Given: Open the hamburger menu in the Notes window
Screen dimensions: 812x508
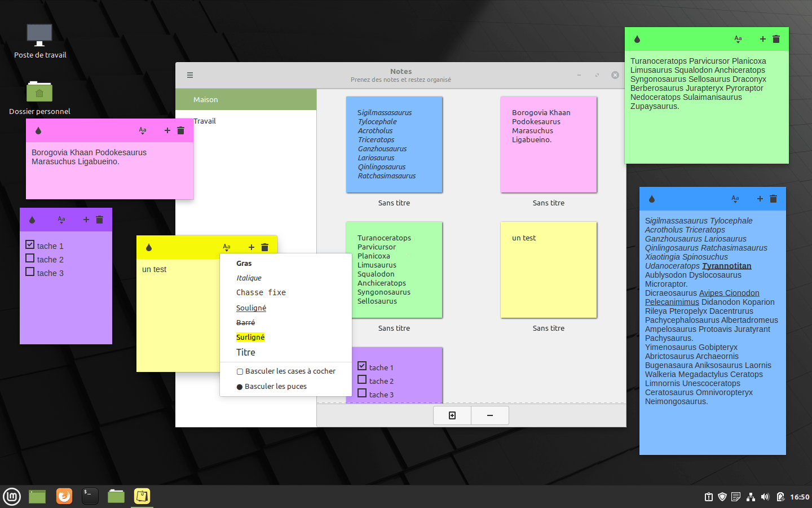Looking at the screenshot, I should pos(190,75).
